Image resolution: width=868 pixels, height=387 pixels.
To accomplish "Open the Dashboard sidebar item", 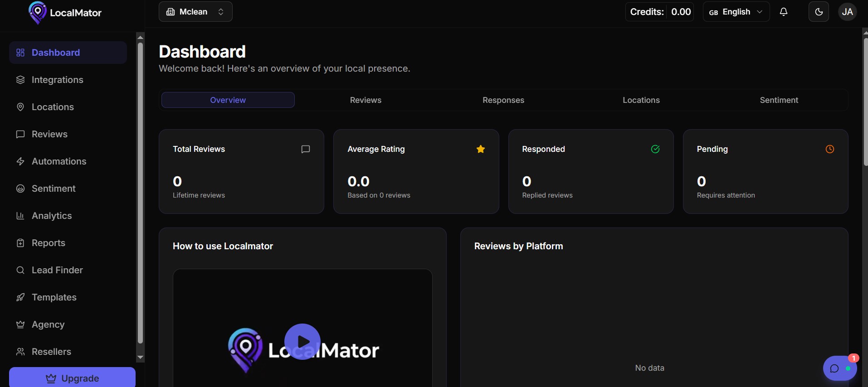I will (x=68, y=53).
